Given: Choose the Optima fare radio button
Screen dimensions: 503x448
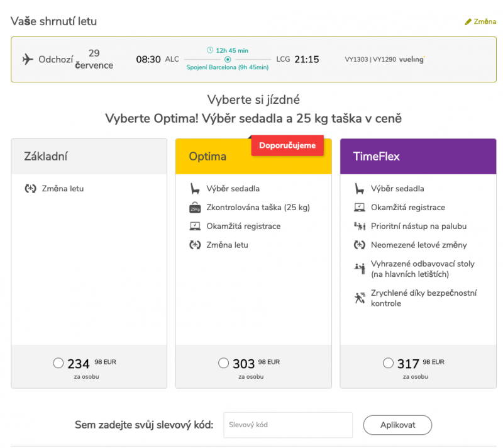Looking at the screenshot, I should pyautogui.click(x=223, y=363).
